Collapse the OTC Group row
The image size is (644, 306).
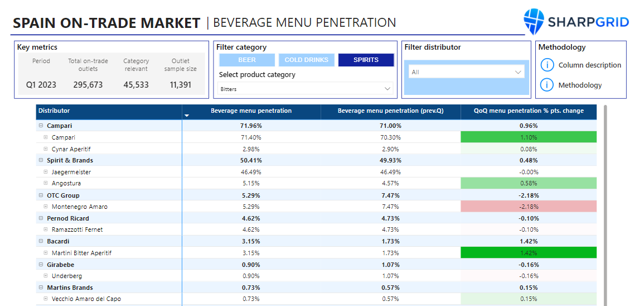point(41,195)
